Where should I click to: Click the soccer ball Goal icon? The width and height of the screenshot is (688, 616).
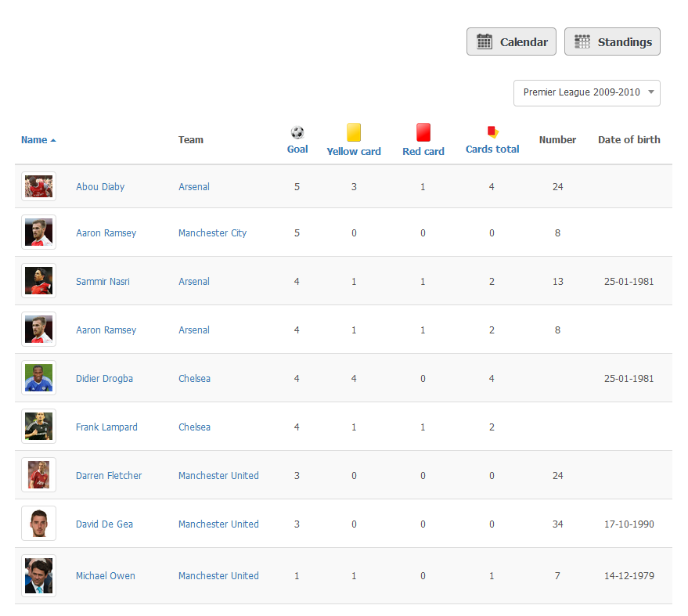pyautogui.click(x=297, y=132)
